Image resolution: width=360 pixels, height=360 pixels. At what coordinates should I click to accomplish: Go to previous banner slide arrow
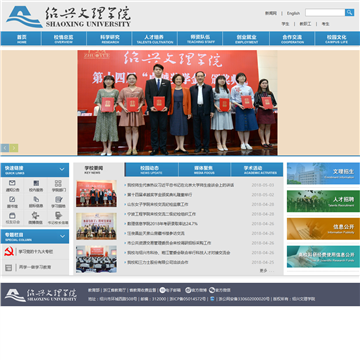click(x=5, y=148)
